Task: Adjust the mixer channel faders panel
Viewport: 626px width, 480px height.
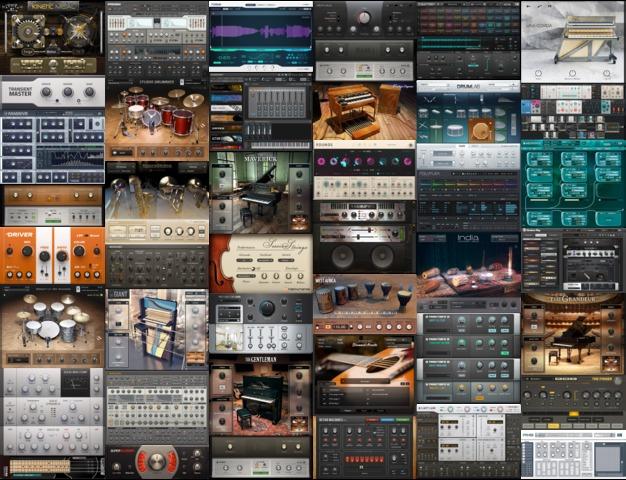Action: coord(277,102)
